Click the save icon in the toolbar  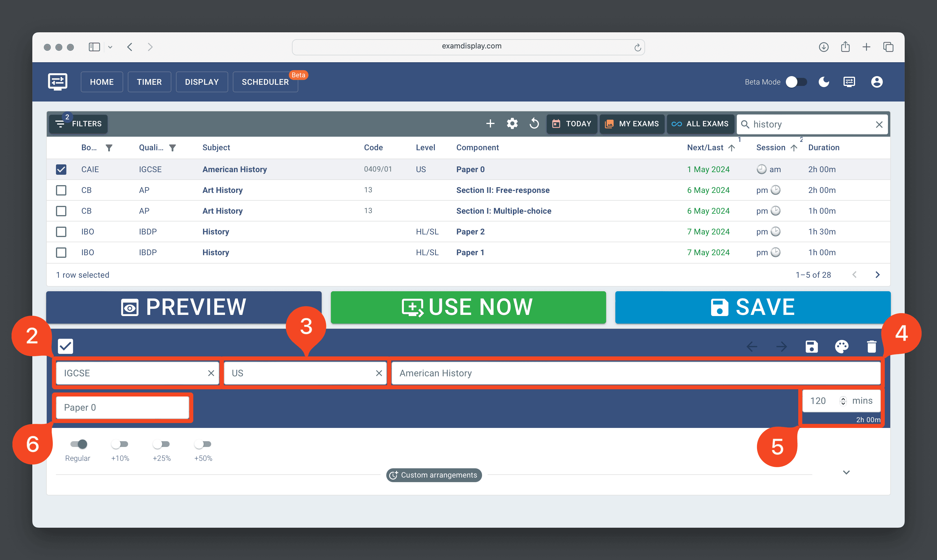pos(810,345)
